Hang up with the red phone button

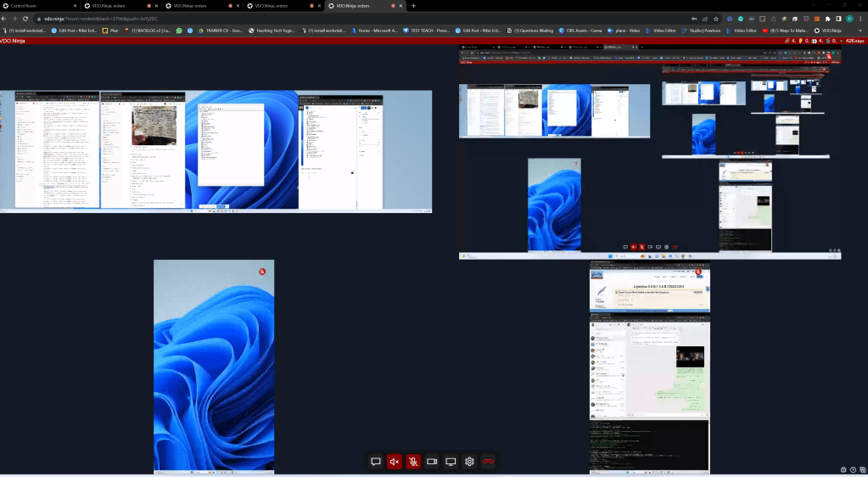(488, 462)
